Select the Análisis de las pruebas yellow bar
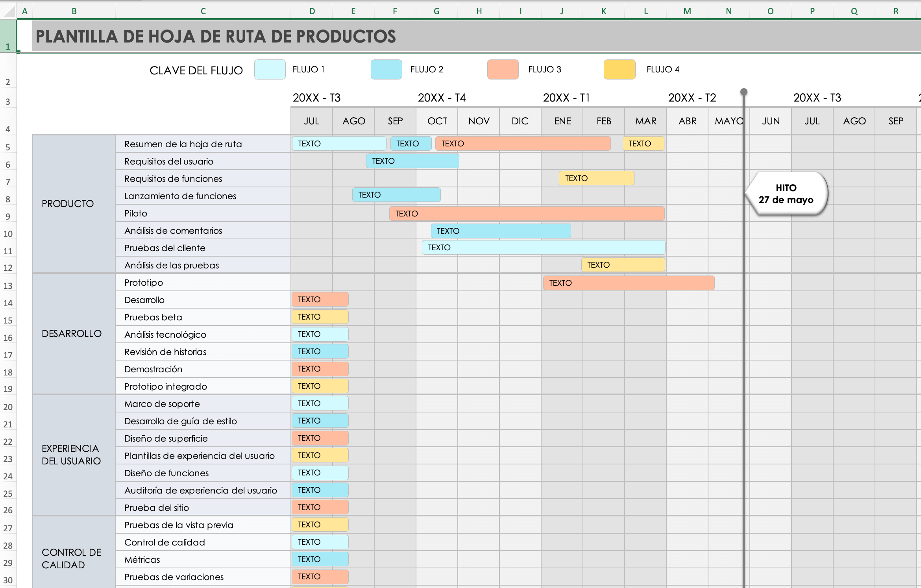 click(623, 265)
